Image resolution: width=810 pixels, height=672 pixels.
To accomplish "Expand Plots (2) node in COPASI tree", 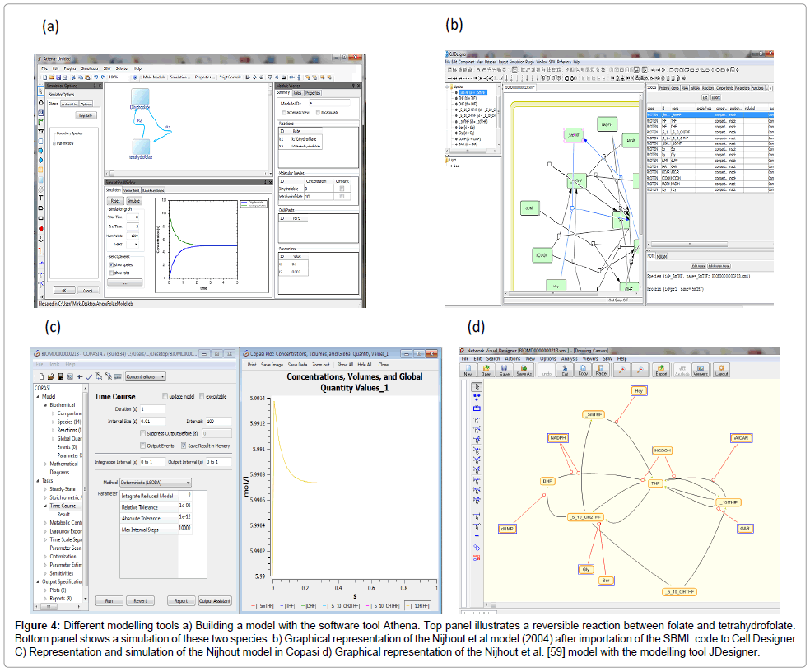I will coord(45,590).
